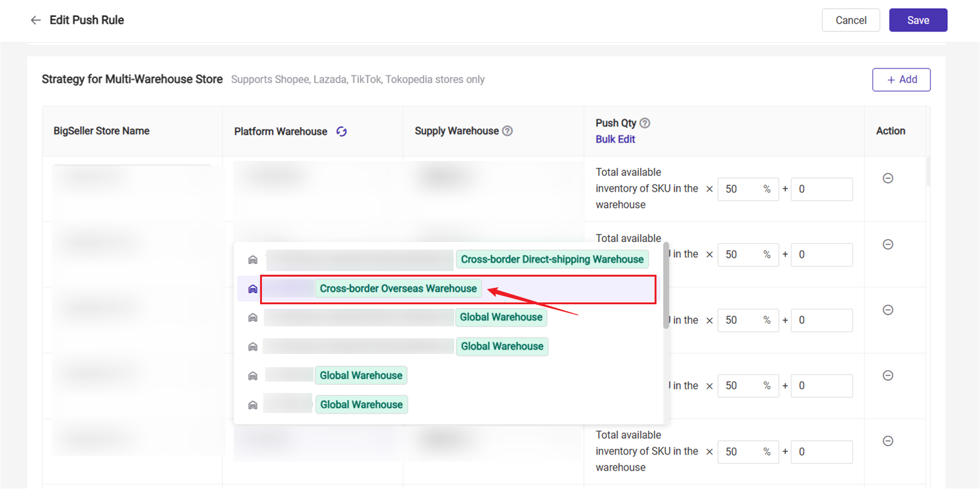Choose the Cross-border Overseas Warehouse option
This screenshot has width=980, height=491.
[398, 289]
